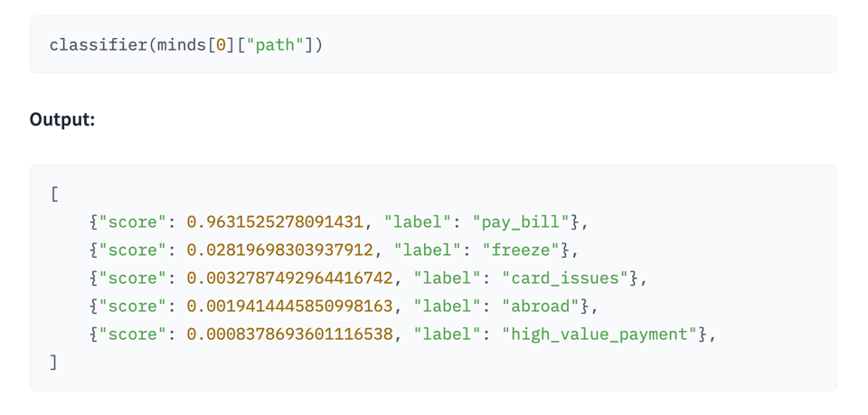This screenshot has height=415, width=868.
Task: Click the classifier function name in code
Action: [x=99, y=44]
